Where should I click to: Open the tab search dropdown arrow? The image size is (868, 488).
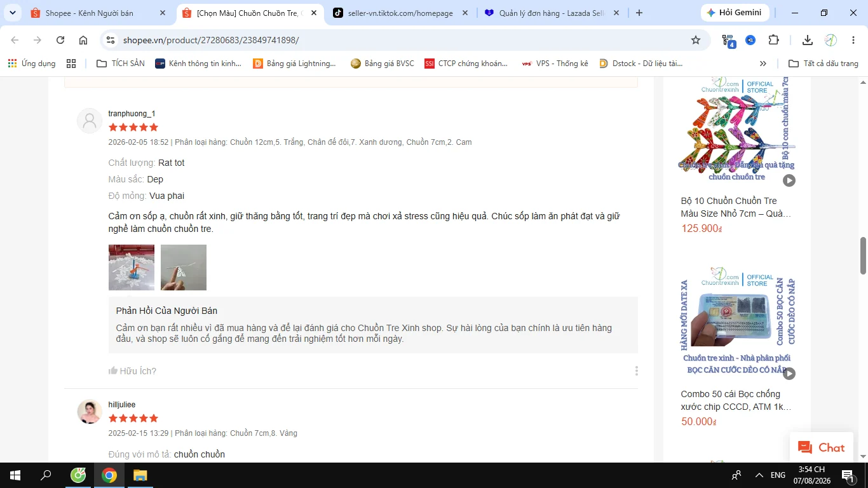tap(12, 13)
